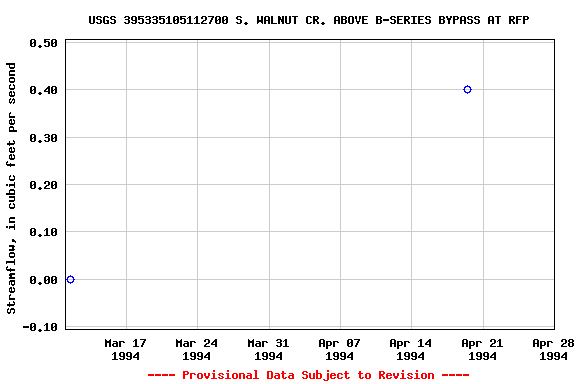Image resolution: width=576 pixels, height=384 pixels.
Task: Click the 0.10 y-axis value
Action: (44, 232)
